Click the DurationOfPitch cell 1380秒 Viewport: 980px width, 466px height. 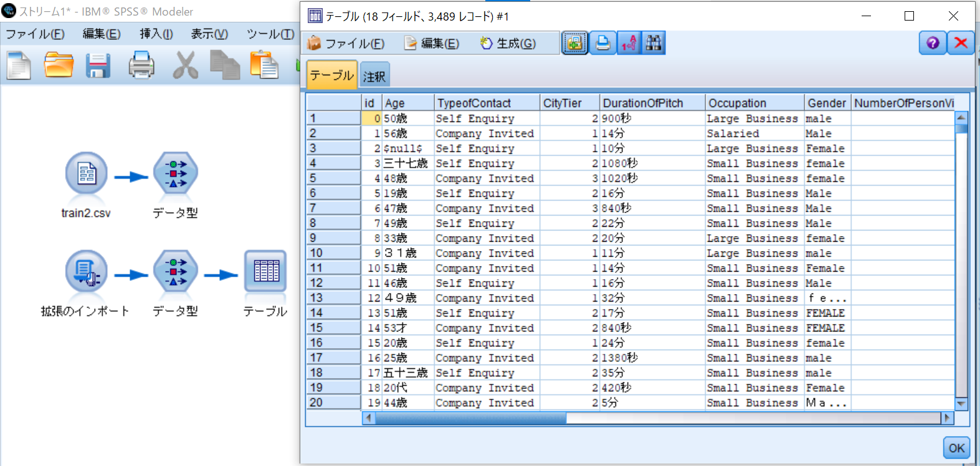[652, 358]
